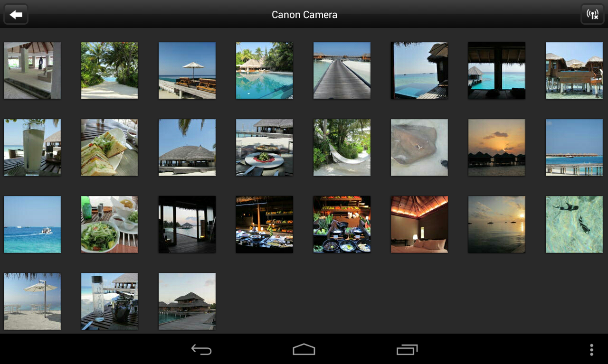Screen dimensions: 608x364
Task: Open the overwater bungalow walkway photo
Action: click(x=342, y=70)
